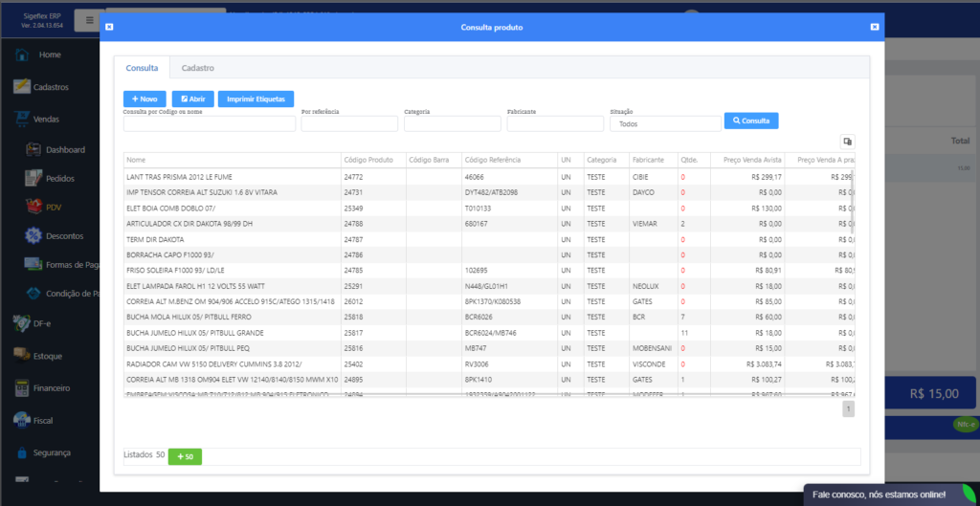Click the export icon above the table
The width and height of the screenshot is (980, 506).
coord(847,141)
